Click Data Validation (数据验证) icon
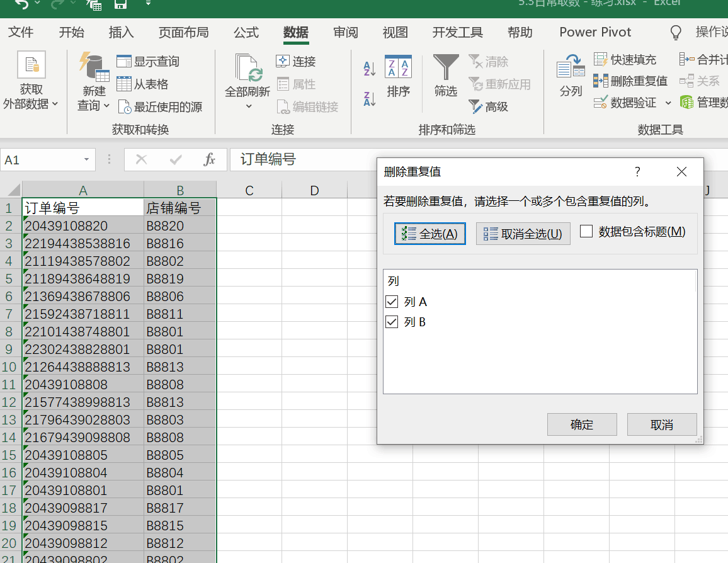728x563 pixels. [600, 102]
